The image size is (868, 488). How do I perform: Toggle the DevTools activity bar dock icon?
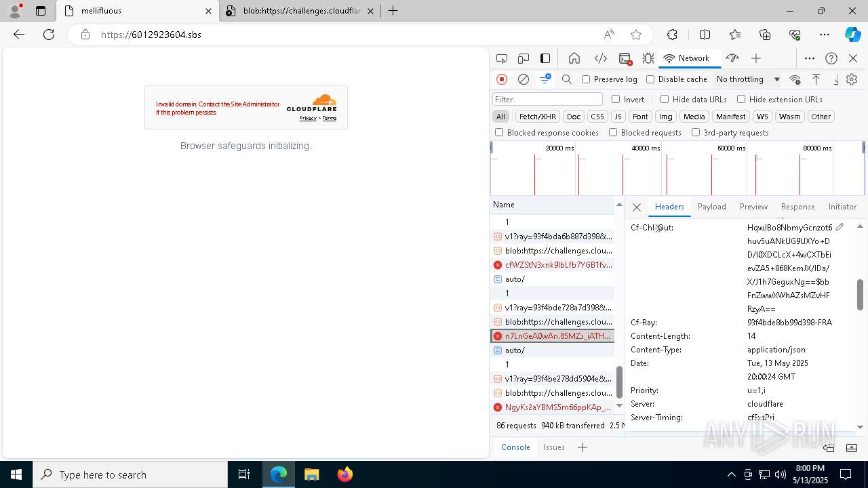pos(545,58)
